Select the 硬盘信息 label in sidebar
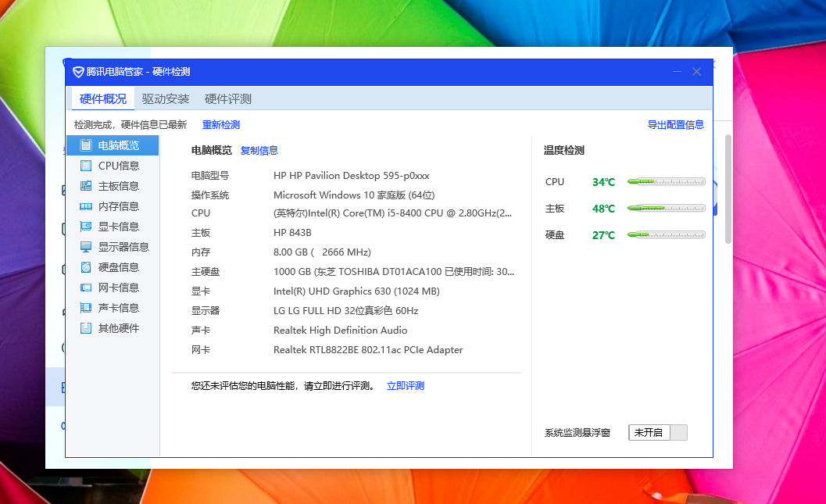Screen dimensions: 826x504 pos(119,267)
